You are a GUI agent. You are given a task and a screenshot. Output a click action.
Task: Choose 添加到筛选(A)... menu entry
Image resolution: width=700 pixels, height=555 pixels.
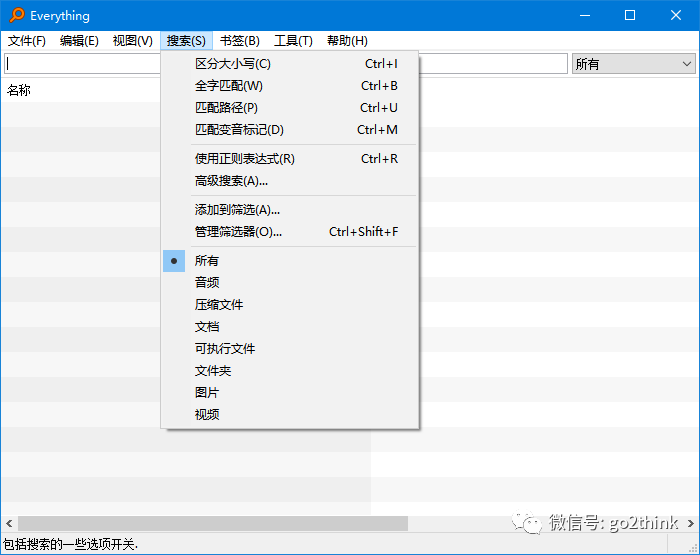[x=290, y=209]
